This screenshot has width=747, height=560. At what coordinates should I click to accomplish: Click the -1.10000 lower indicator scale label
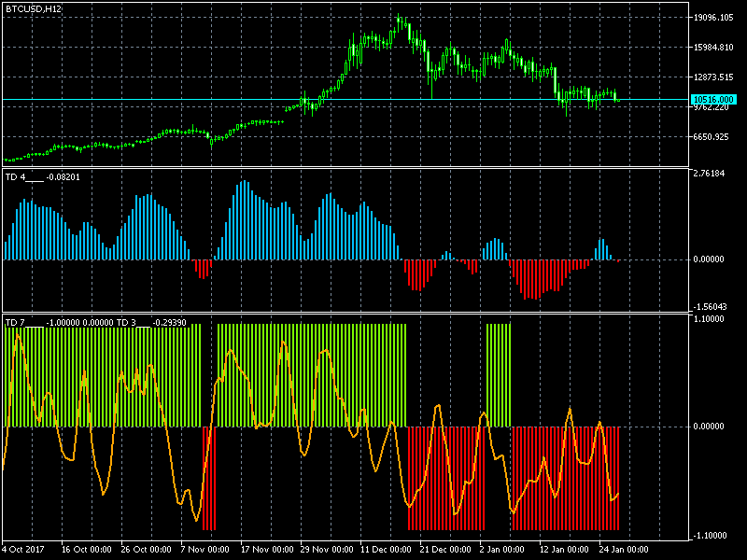pyautogui.click(x=712, y=536)
